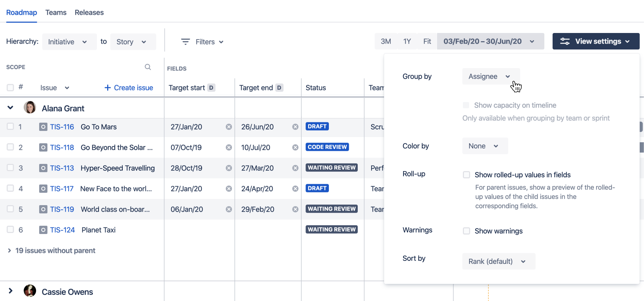Image resolution: width=644 pixels, height=301 pixels.
Task: Click Alana Grant's avatar
Action: (x=30, y=108)
